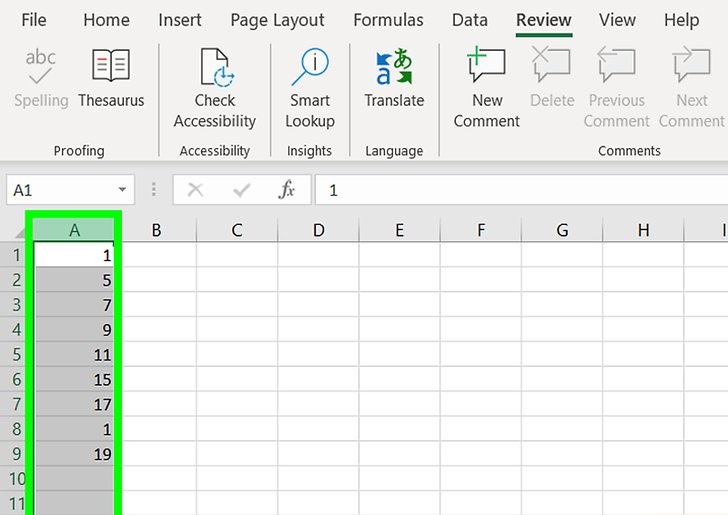Image resolution: width=728 pixels, height=515 pixels.
Task: Click the Translate icon
Action: [394, 67]
